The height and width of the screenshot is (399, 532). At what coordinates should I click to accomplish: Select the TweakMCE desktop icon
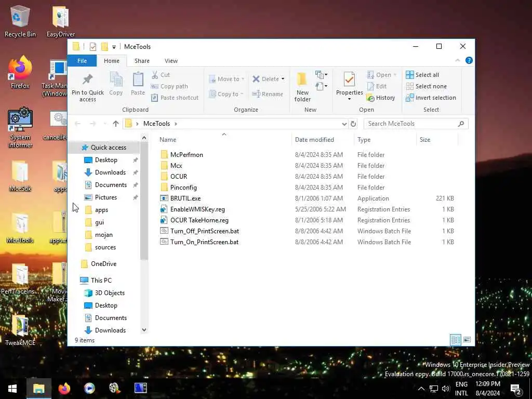tap(20, 329)
